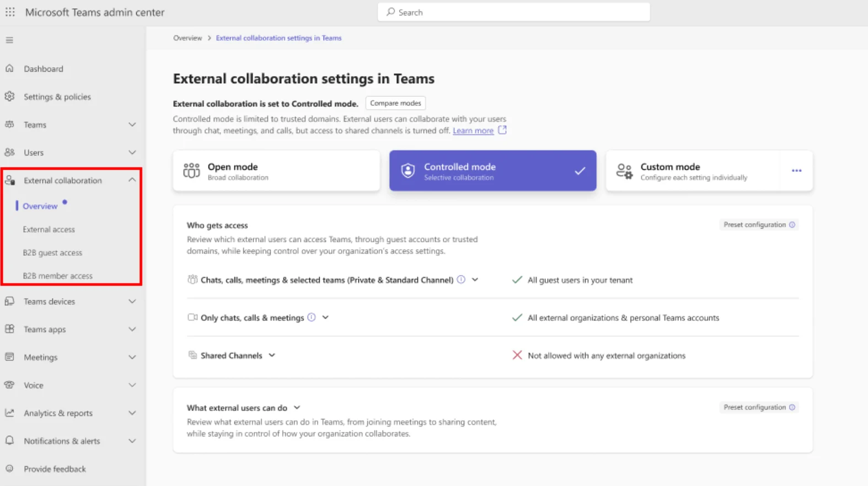
Task: Expand the Chats, calls, meetings & selected teams row
Action: click(x=475, y=279)
